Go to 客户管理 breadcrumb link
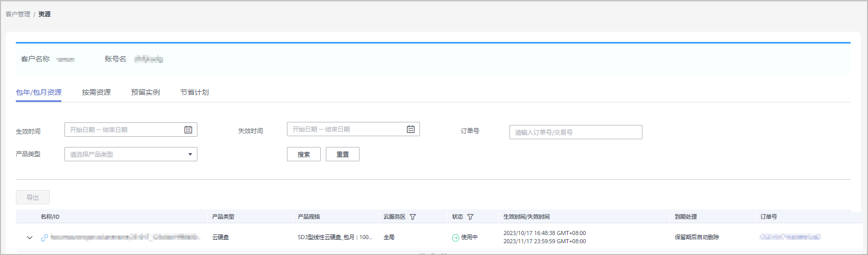 pos(18,14)
